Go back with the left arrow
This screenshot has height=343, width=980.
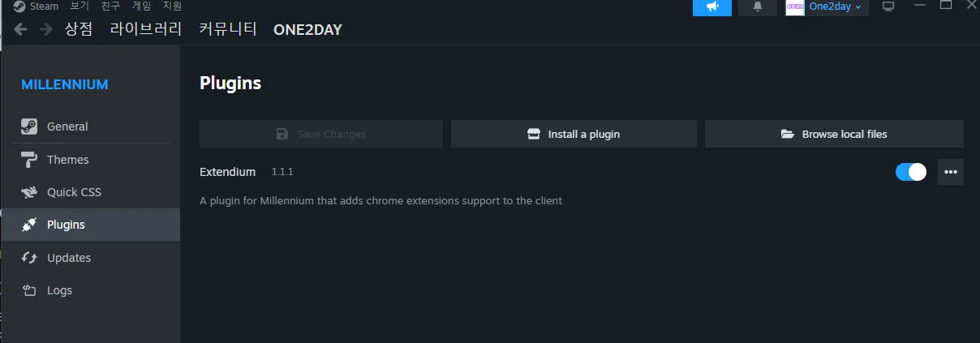coord(20,29)
